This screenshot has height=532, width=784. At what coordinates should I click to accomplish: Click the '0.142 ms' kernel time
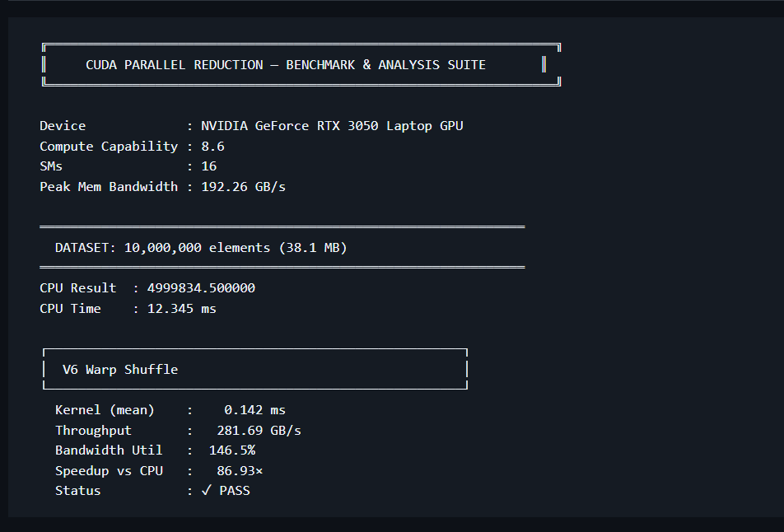point(254,410)
